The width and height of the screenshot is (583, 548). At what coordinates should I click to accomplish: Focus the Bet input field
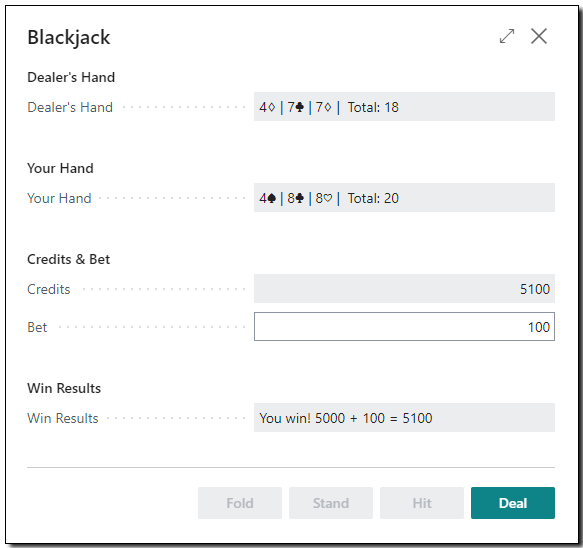(404, 327)
